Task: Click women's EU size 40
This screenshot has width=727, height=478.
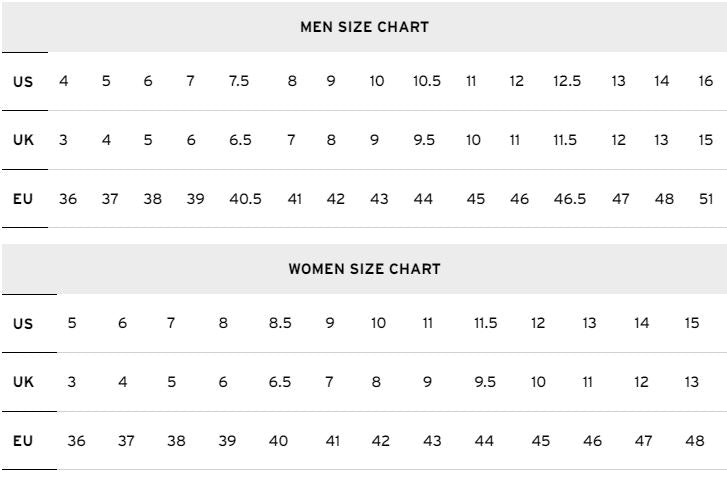Action: coord(279,441)
